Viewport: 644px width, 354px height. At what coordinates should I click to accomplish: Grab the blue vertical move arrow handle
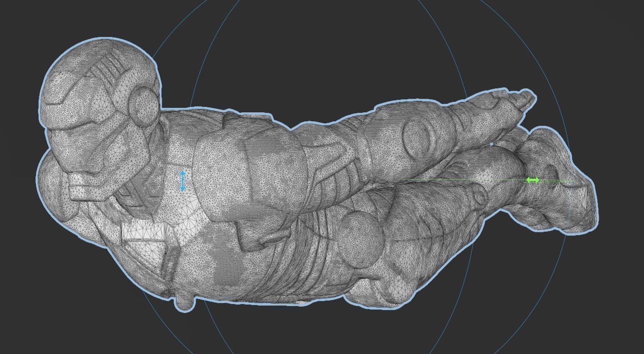(183, 181)
